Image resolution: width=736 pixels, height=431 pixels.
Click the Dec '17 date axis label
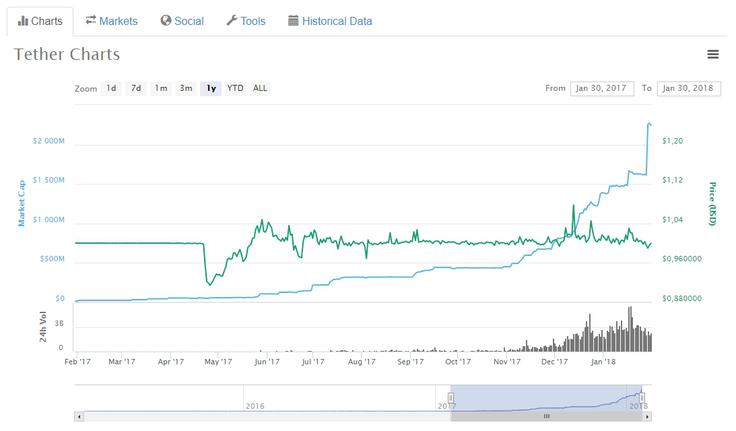click(x=554, y=362)
